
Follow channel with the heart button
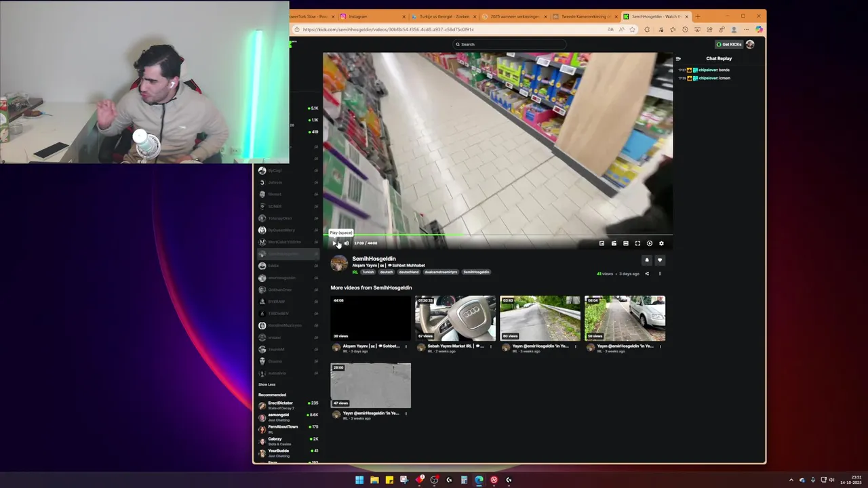point(660,260)
